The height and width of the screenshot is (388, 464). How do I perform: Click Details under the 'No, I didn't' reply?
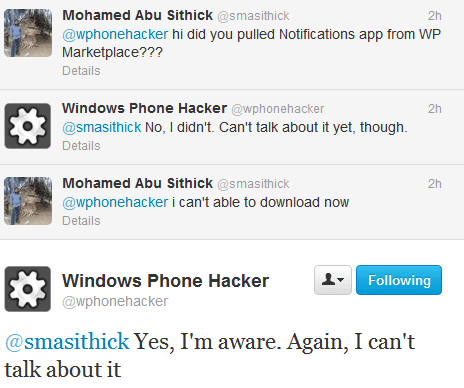click(81, 146)
